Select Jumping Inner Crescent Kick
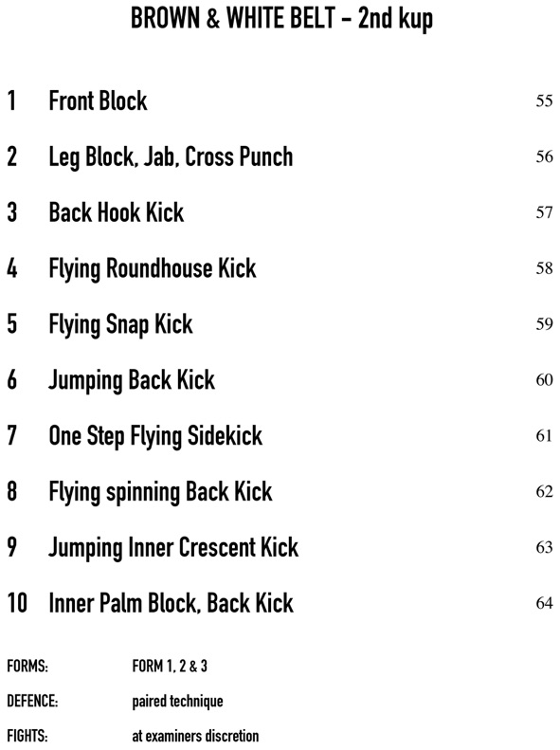The width and height of the screenshot is (560, 750). coord(173,548)
